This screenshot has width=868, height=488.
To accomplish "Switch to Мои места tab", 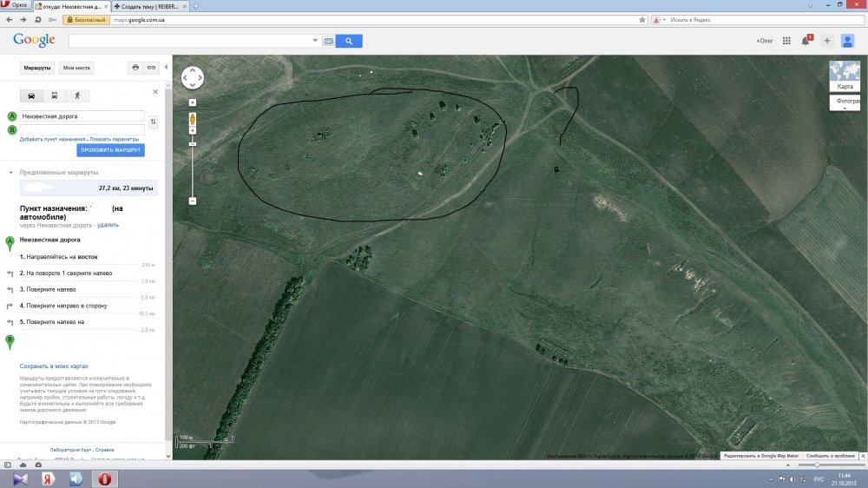I will tap(76, 68).
